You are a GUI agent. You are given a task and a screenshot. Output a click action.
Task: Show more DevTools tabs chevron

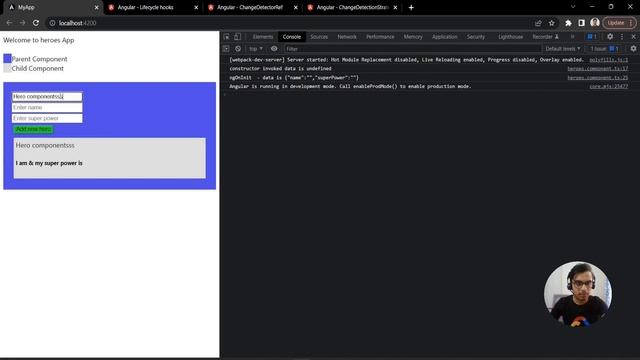click(572, 37)
